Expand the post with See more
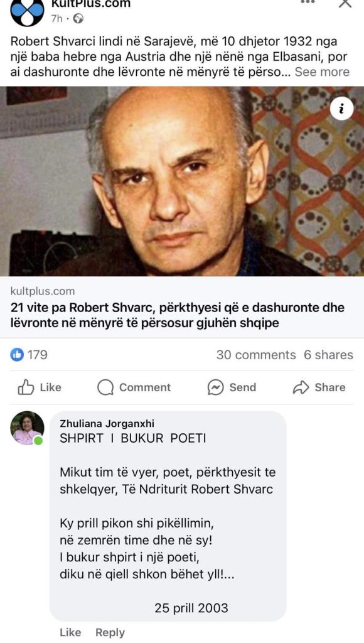This screenshot has height=643, width=364. point(322,72)
